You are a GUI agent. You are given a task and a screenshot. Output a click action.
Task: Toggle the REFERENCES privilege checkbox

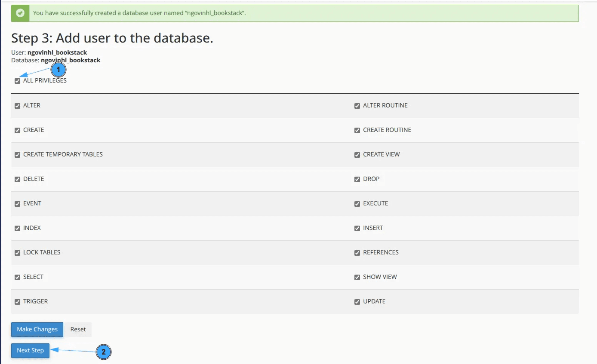coord(357,253)
